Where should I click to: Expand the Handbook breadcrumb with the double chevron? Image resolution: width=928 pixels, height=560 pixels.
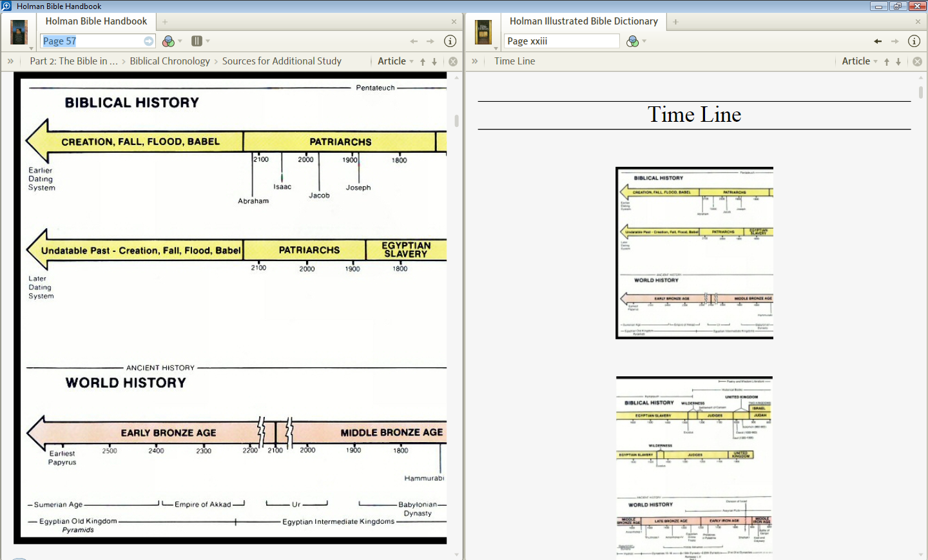(10, 61)
